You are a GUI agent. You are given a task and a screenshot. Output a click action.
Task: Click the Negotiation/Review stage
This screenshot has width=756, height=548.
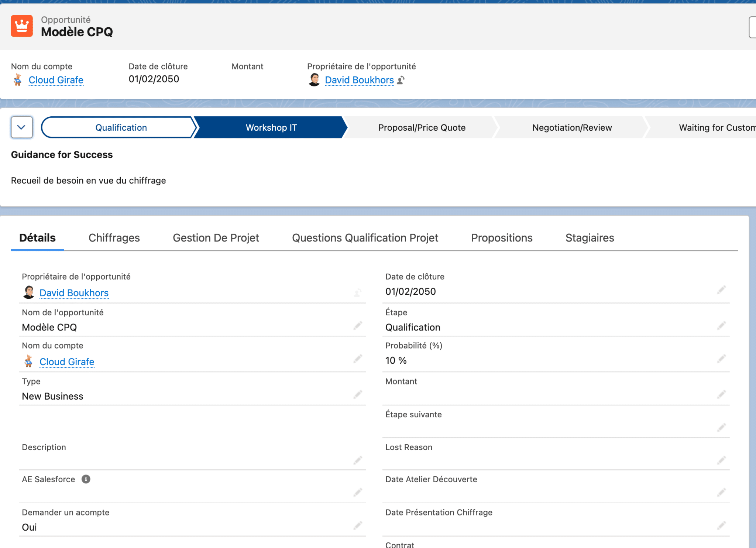coord(572,127)
